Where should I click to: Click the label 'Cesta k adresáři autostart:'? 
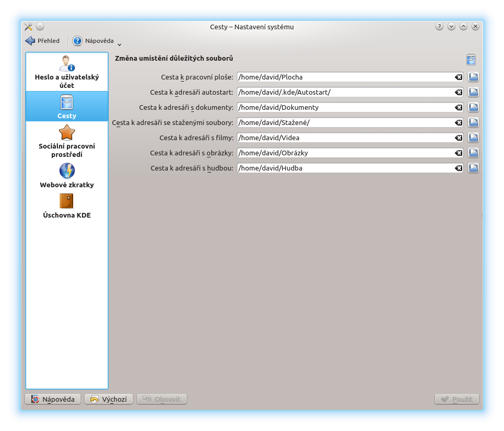click(191, 92)
